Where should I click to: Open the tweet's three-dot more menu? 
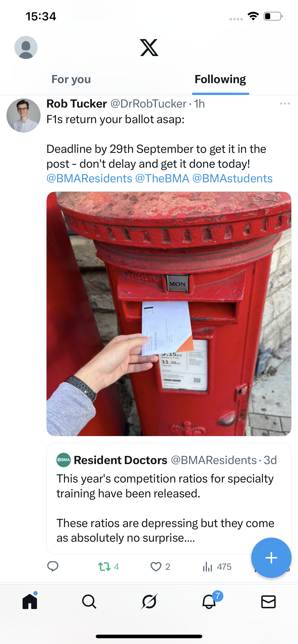[x=285, y=103]
